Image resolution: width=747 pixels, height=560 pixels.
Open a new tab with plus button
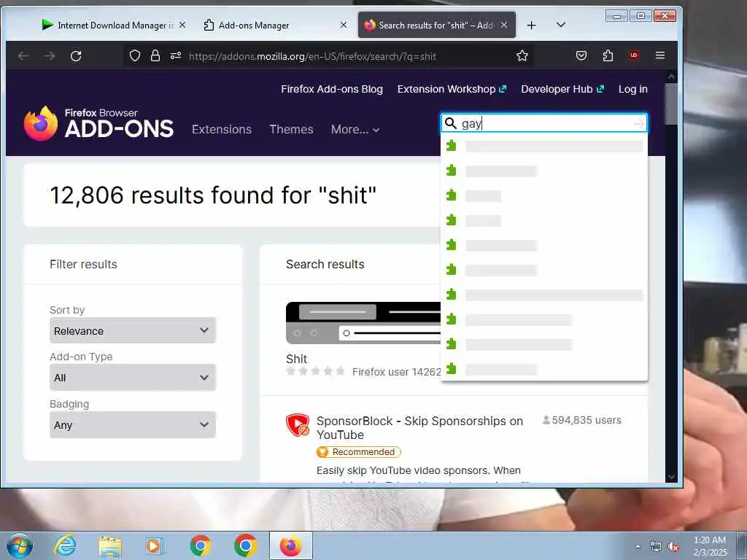(532, 26)
